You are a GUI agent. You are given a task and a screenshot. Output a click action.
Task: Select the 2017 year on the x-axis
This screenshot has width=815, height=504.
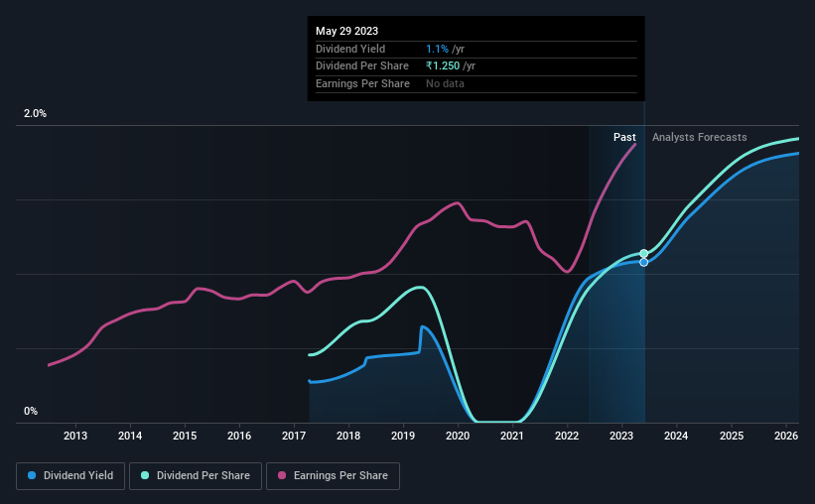[x=294, y=436]
